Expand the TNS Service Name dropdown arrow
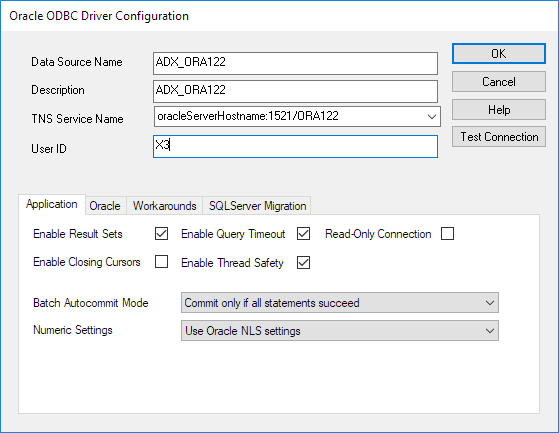Viewport: 559px width, 433px height. [432, 117]
